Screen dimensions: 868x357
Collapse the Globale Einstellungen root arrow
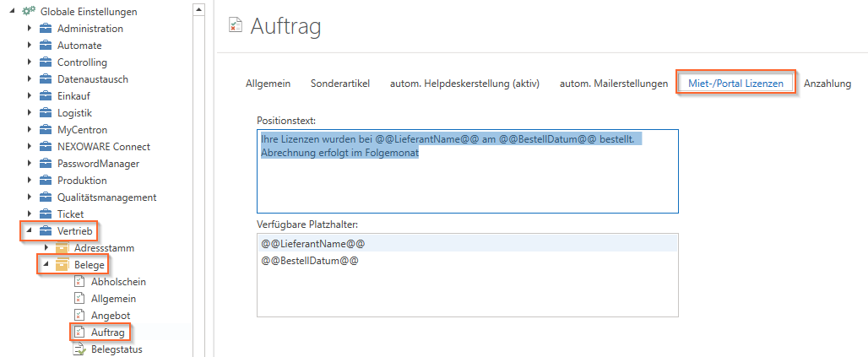coord(13,11)
